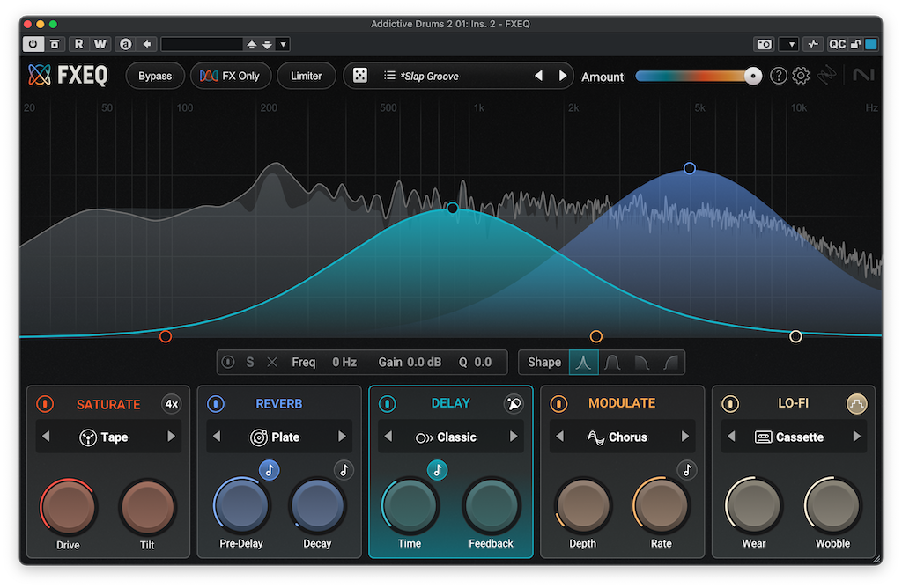Click the Saturate Drive knob

(x=68, y=507)
